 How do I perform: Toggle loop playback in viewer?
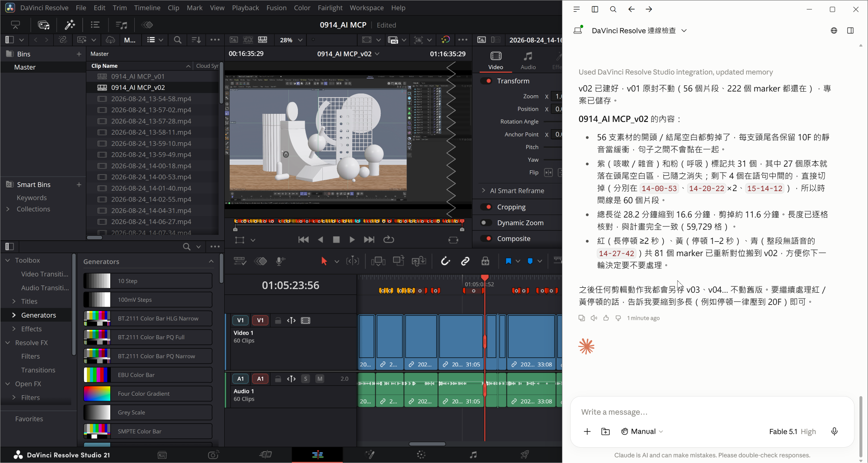tap(389, 240)
